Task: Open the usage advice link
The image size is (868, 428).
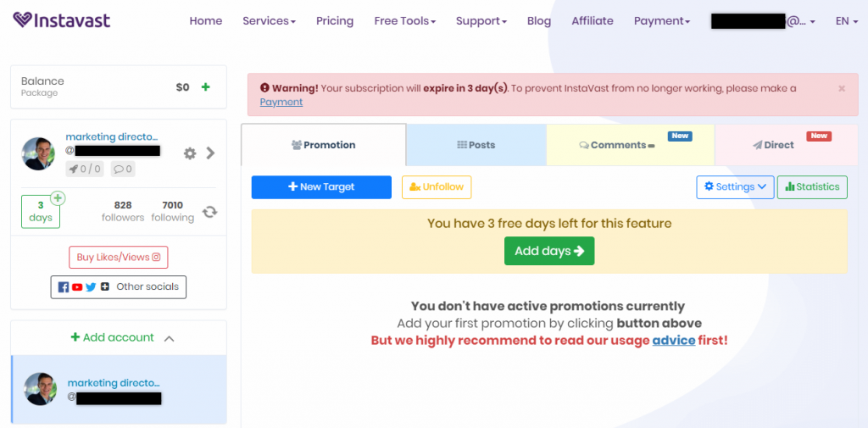Action: click(674, 340)
